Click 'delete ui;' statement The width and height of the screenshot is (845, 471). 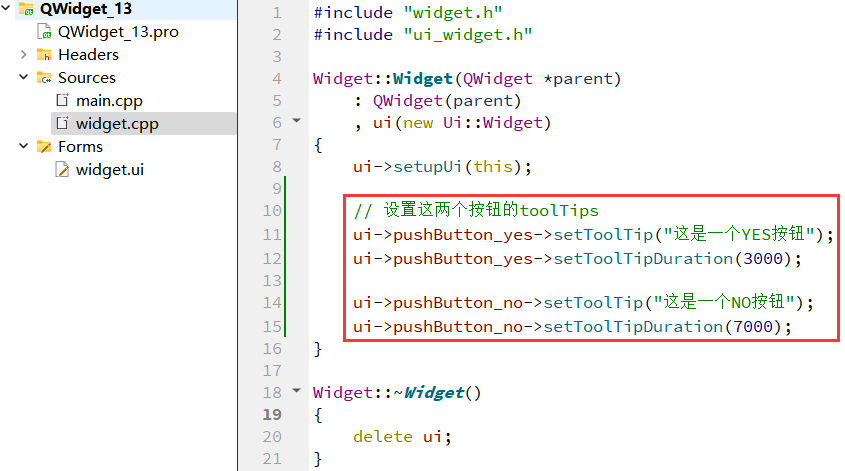pos(402,437)
